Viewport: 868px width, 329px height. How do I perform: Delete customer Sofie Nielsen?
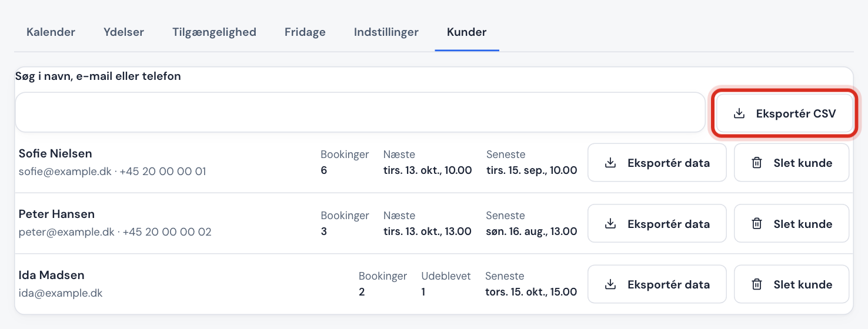point(792,163)
